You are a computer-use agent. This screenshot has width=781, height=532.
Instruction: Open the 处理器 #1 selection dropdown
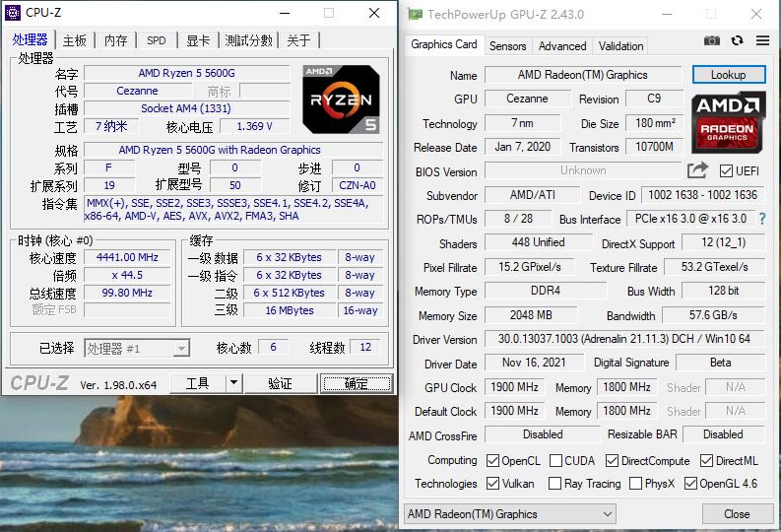[137, 348]
